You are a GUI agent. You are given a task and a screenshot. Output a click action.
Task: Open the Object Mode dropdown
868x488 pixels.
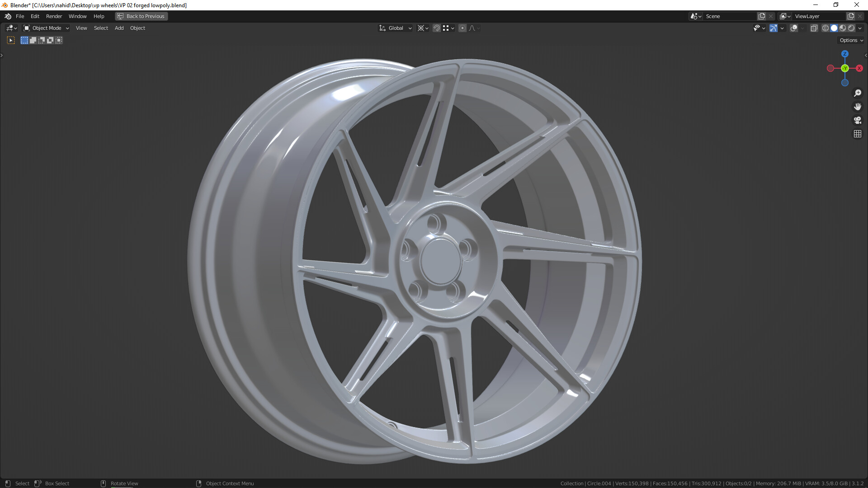pyautogui.click(x=46, y=28)
